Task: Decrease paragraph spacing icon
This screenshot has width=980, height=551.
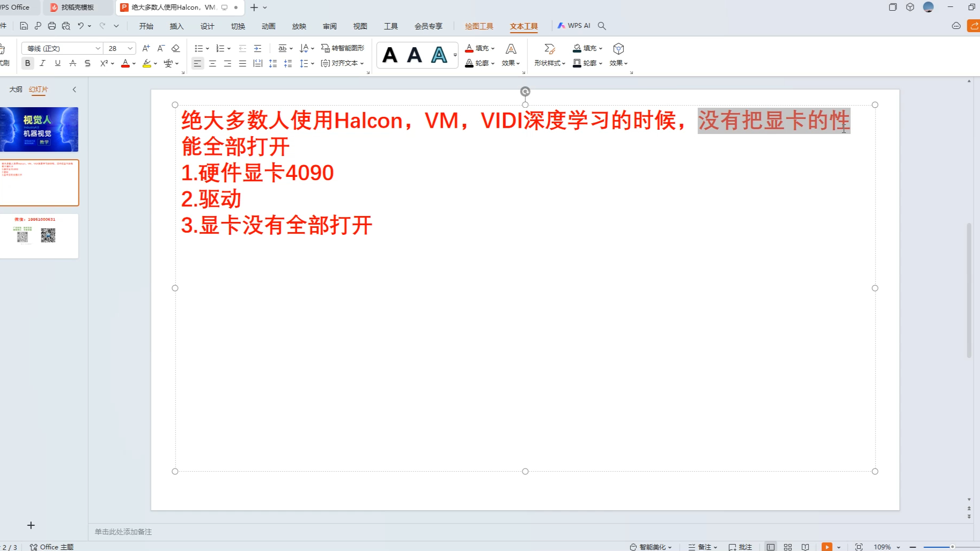Action: click(288, 63)
